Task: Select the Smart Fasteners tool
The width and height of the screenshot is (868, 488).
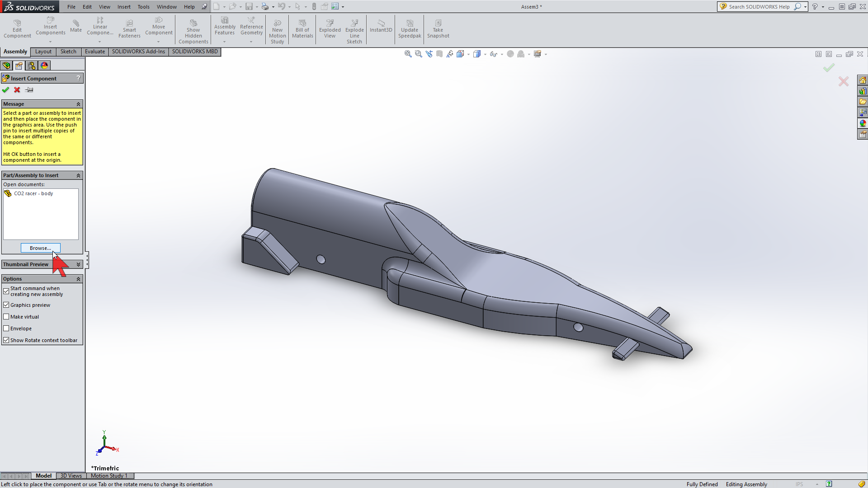Action: (129, 27)
